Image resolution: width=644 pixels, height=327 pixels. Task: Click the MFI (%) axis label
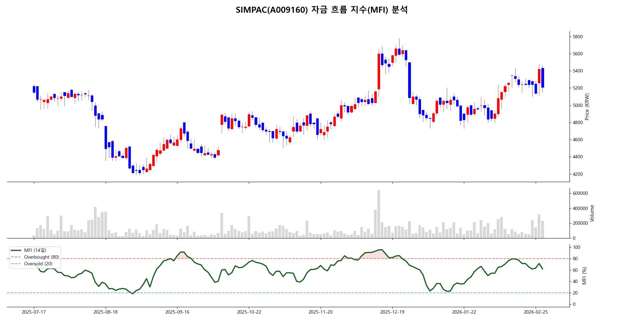point(585,276)
